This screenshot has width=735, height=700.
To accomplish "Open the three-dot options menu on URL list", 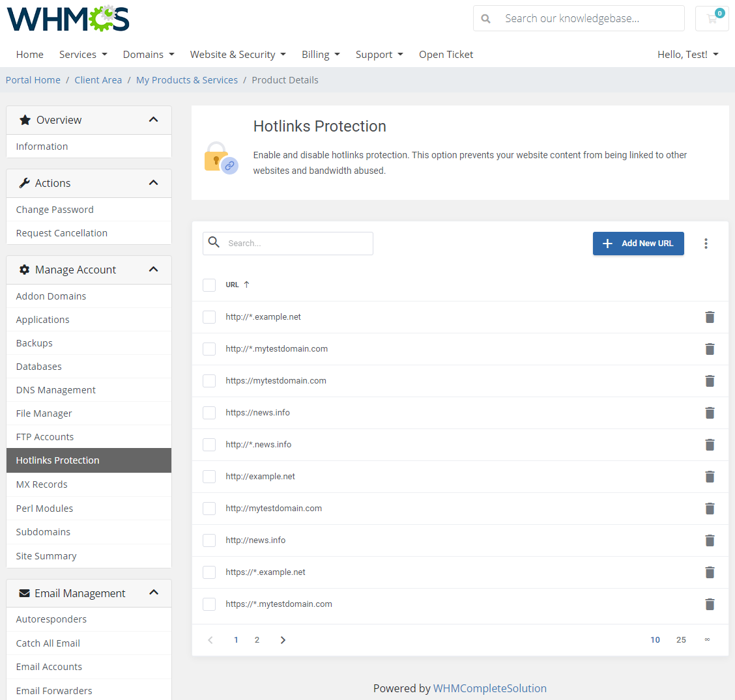I will (x=706, y=244).
